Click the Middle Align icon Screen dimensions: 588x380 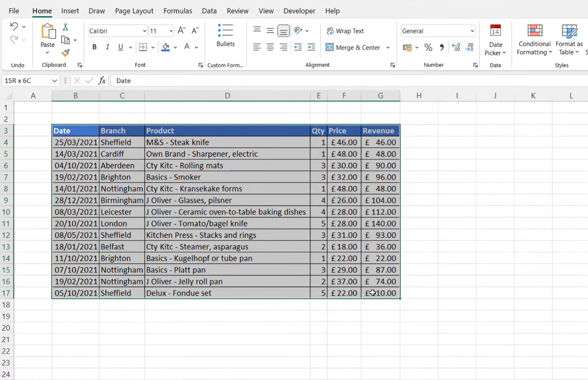(270, 30)
